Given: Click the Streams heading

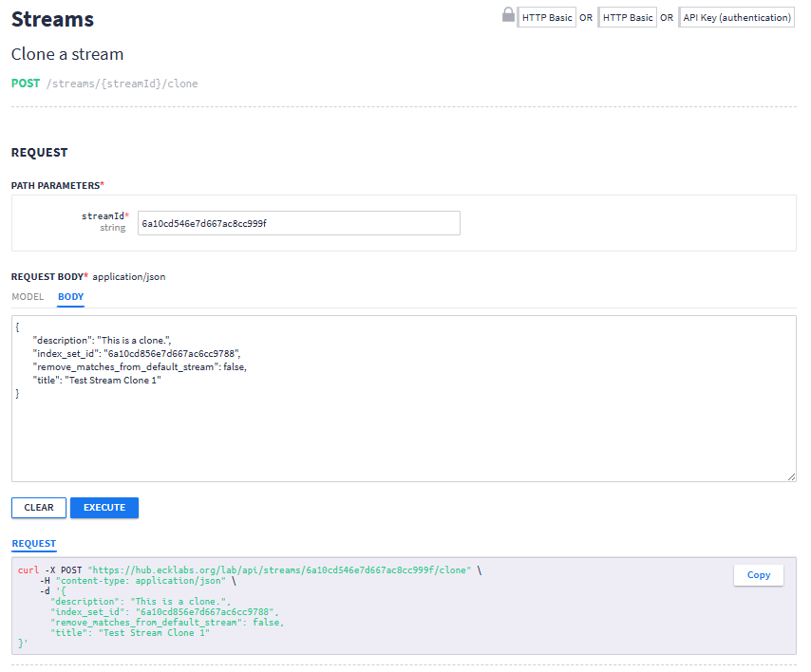Looking at the screenshot, I should 53,20.
